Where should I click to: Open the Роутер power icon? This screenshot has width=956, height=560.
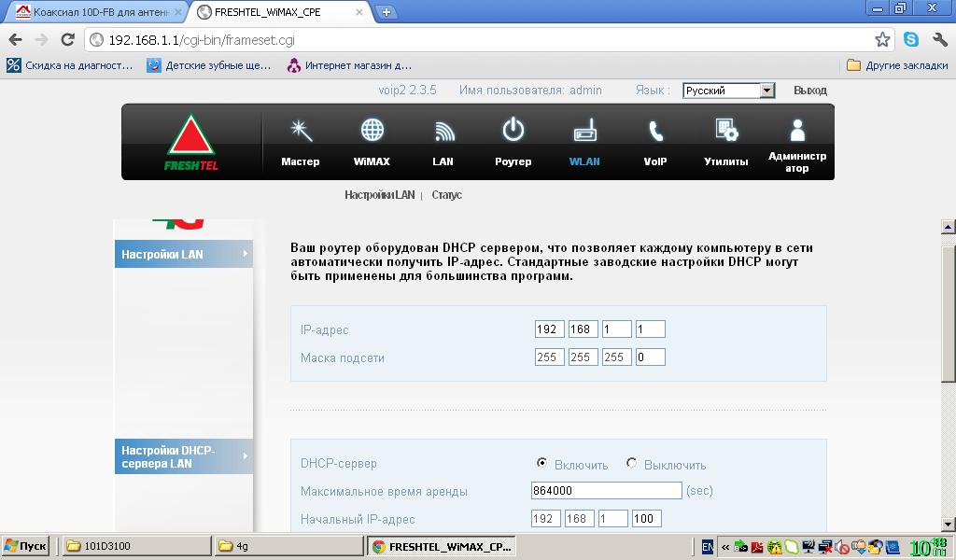pyautogui.click(x=513, y=129)
